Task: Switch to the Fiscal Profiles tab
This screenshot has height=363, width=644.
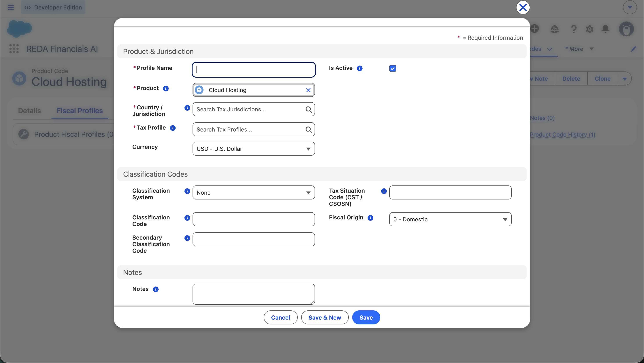Action: pos(80,110)
